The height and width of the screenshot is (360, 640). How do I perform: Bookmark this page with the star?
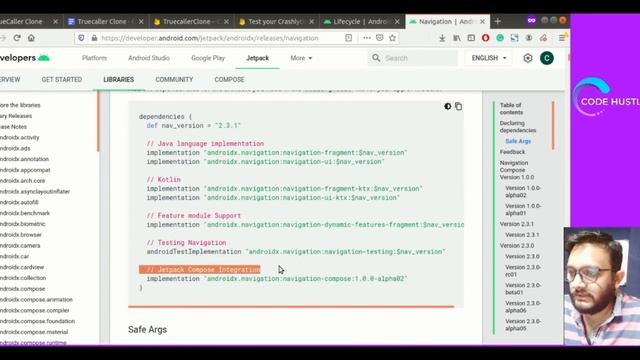[x=393, y=38]
